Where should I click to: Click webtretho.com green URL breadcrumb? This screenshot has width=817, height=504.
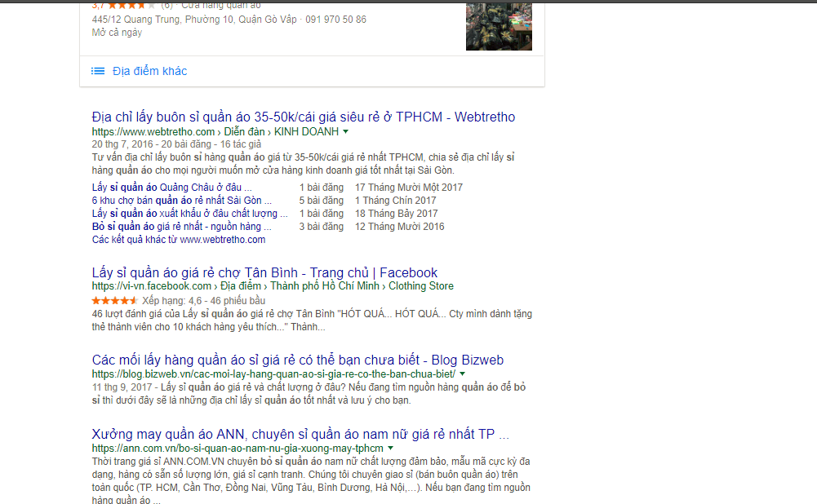pos(215,132)
